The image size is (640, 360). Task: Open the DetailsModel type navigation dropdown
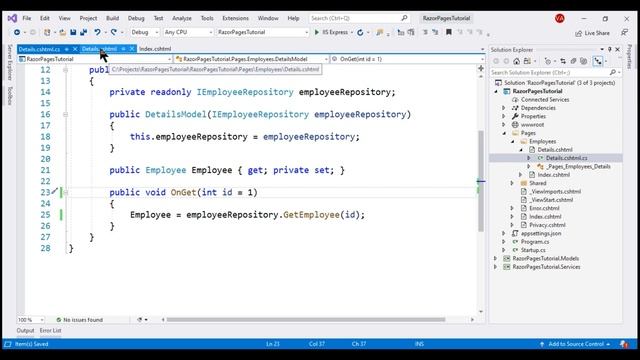(251, 59)
